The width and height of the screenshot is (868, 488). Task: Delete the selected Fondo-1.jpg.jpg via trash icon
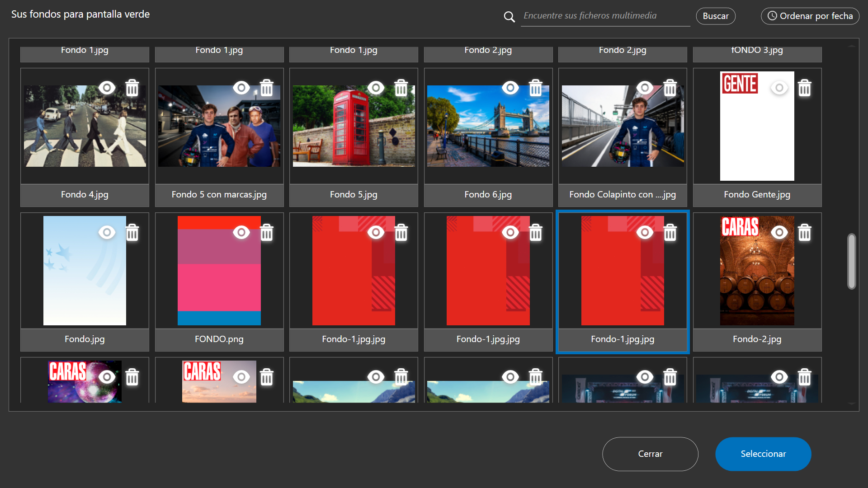pyautogui.click(x=670, y=232)
